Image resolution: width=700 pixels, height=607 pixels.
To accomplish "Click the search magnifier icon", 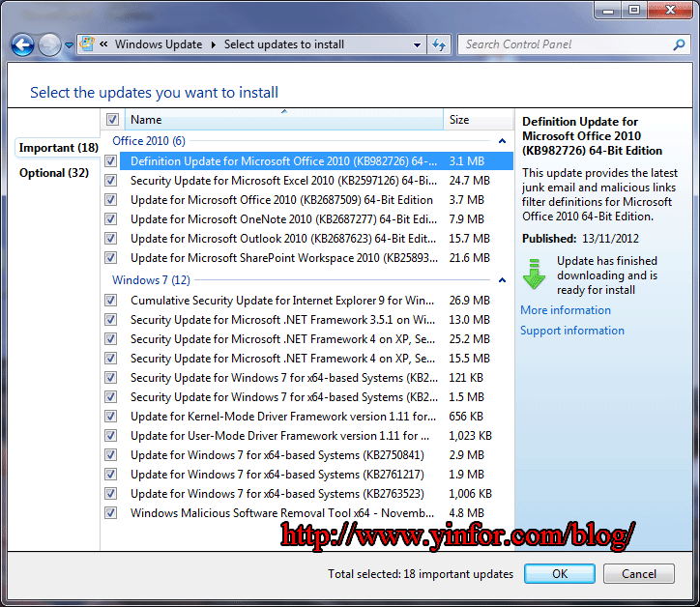I will coord(679,44).
